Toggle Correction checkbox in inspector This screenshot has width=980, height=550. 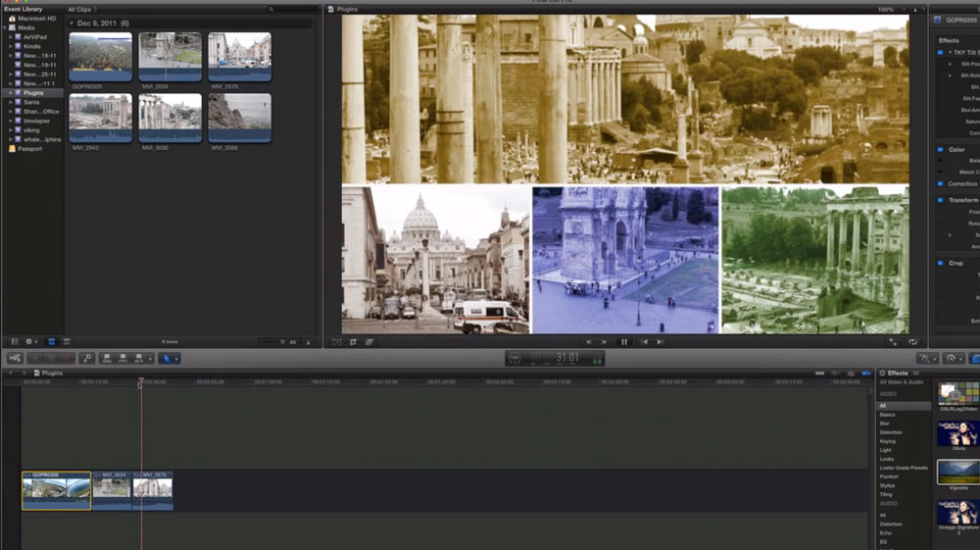click(x=940, y=183)
